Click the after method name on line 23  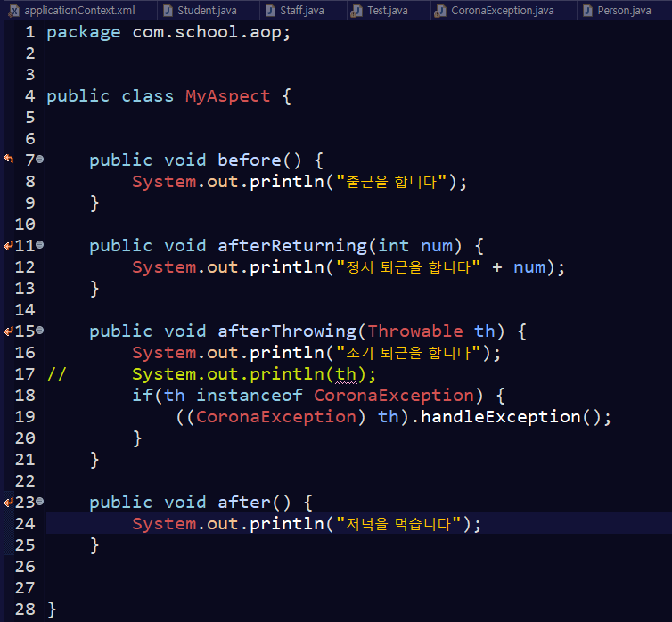tap(244, 503)
